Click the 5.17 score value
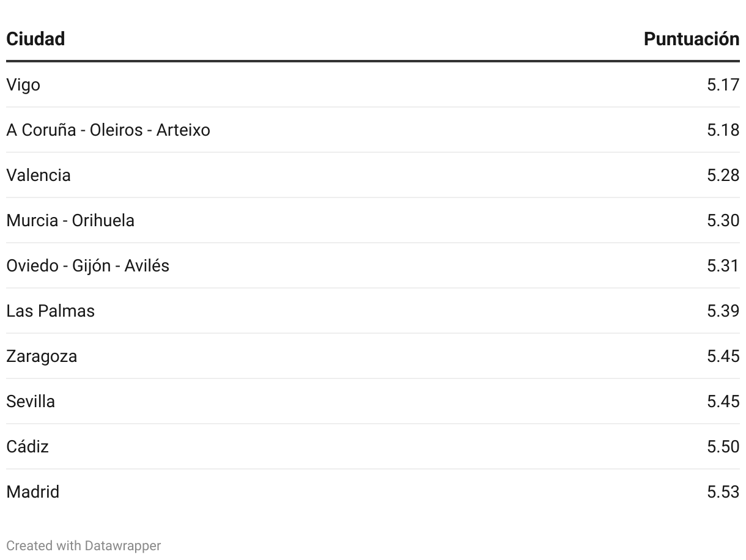Screen dimensions: 746x560 (723, 85)
